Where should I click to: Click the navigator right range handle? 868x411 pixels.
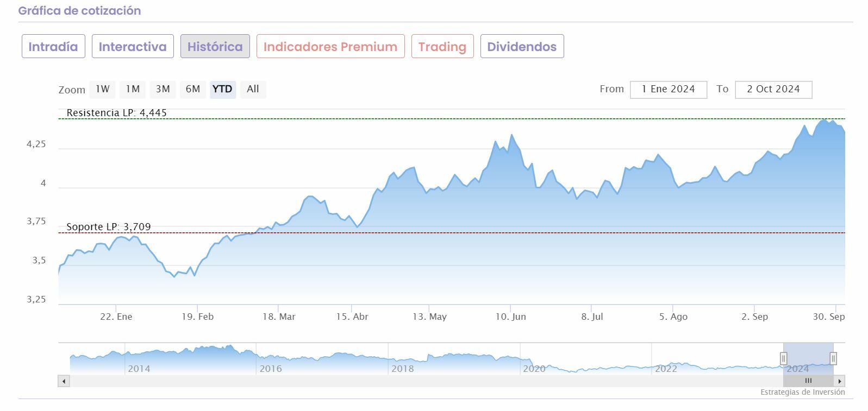(x=833, y=358)
